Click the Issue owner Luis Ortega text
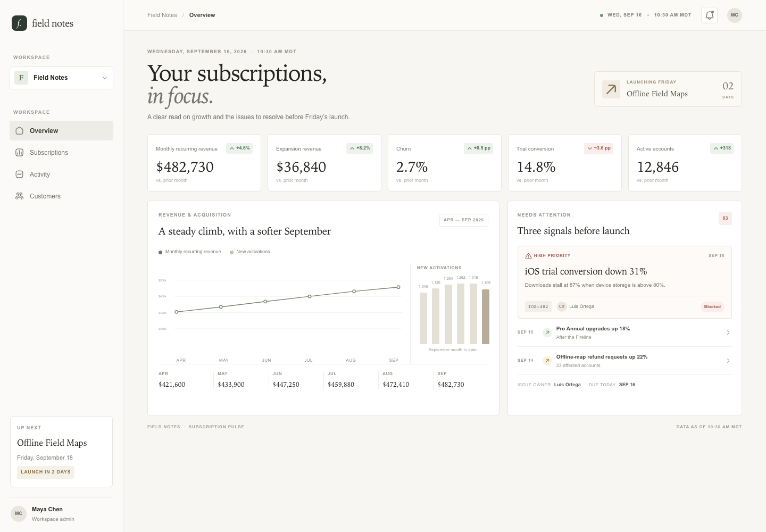This screenshot has height=532, width=766. pyautogui.click(x=549, y=385)
